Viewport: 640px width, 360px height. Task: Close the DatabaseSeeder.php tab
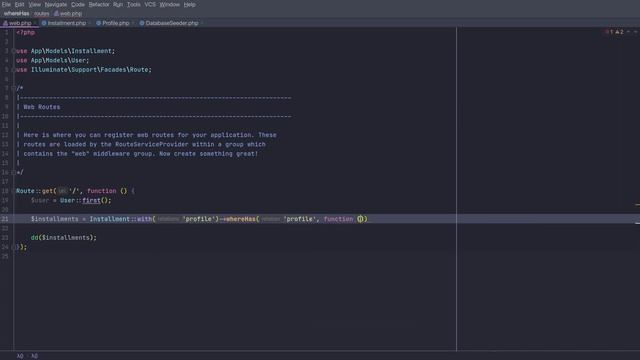coord(202,23)
